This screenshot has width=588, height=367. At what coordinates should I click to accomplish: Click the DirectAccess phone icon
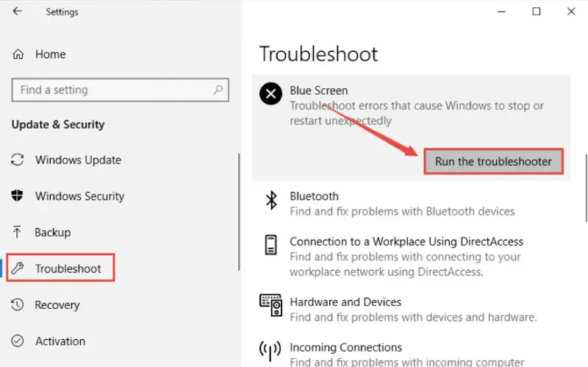click(270, 245)
